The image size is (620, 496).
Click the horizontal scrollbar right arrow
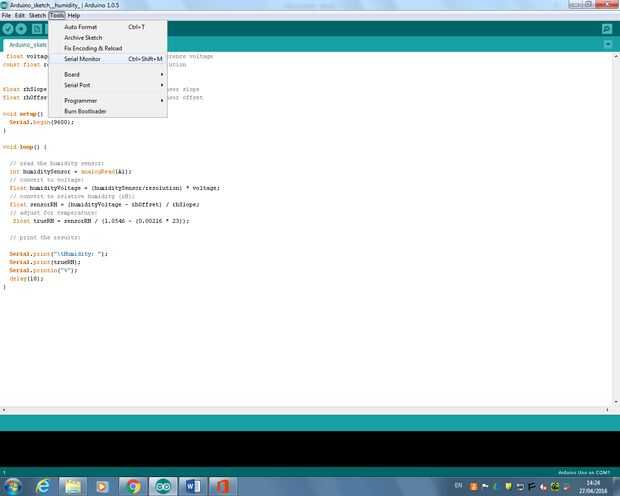(607, 410)
